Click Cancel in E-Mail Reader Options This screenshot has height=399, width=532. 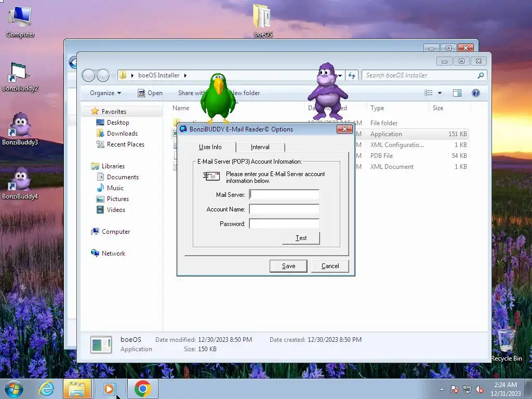[330, 266]
